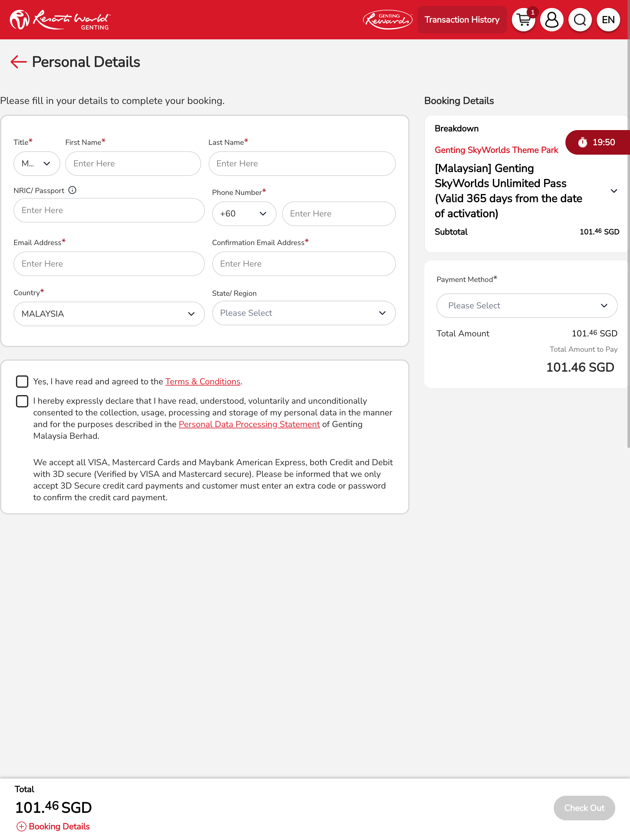
Task: Click the countdown timer badge
Action: tap(597, 142)
